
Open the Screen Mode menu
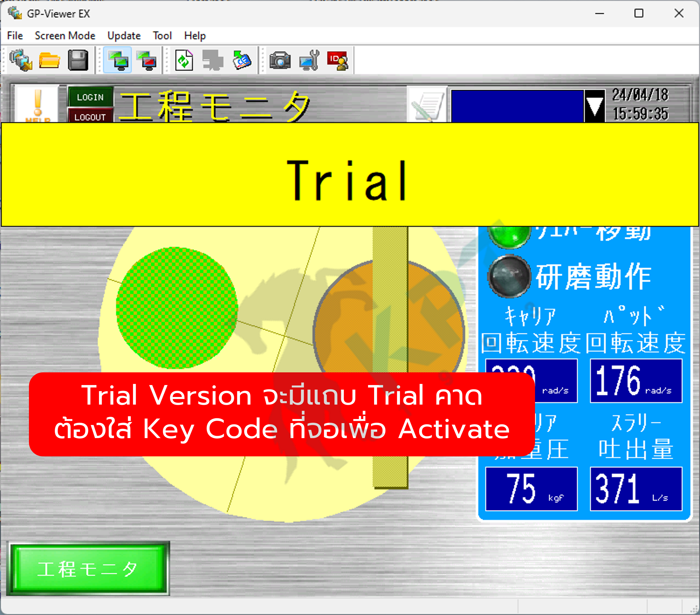pos(65,36)
